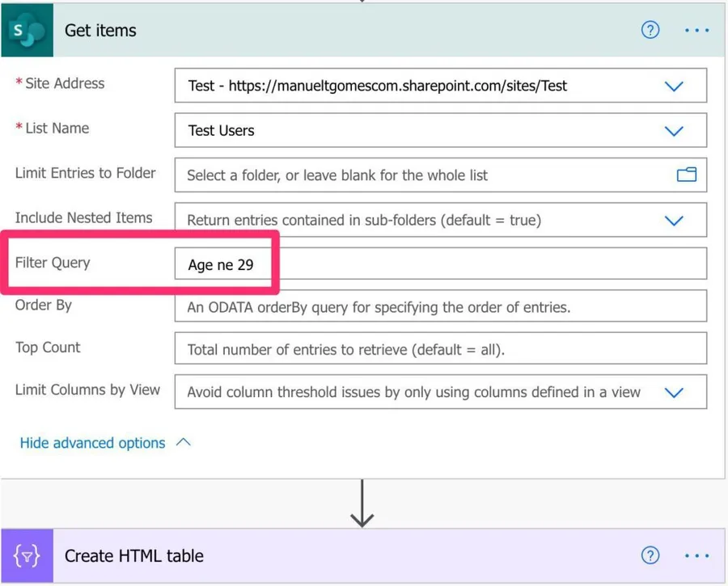Click the SharePoint icon on Get items
This screenshot has width=728, height=586.
tap(27, 31)
